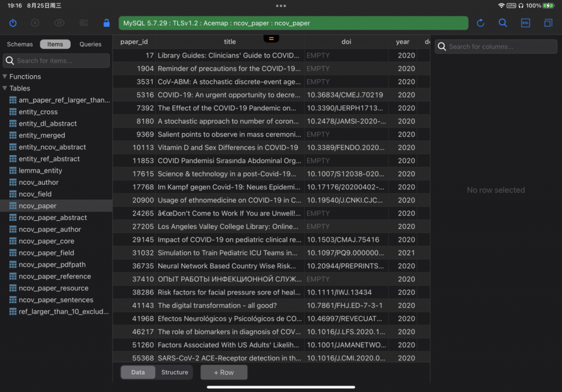This screenshot has width=562, height=392.
Task: Click the blue lock icon
Action: [x=106, y=23]
